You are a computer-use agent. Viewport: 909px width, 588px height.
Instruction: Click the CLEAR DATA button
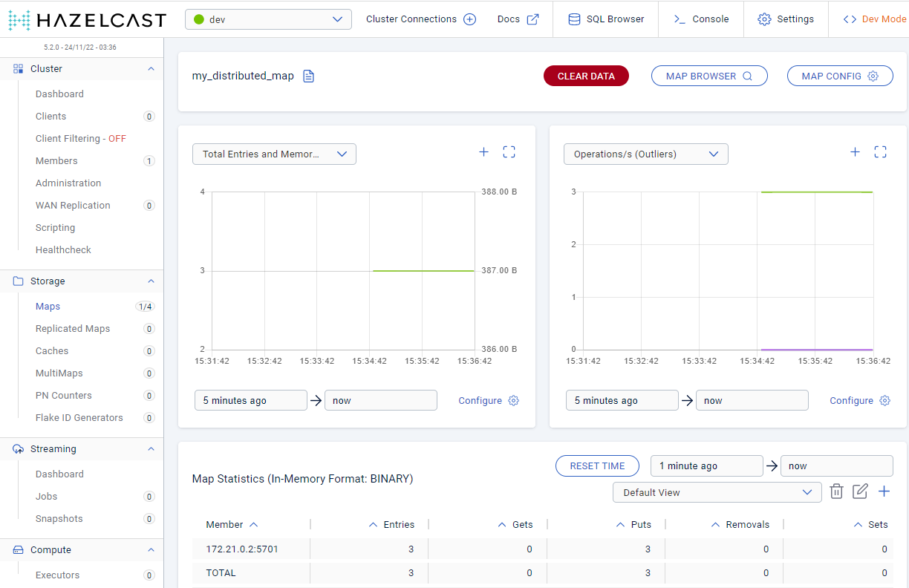pos(586,76)
